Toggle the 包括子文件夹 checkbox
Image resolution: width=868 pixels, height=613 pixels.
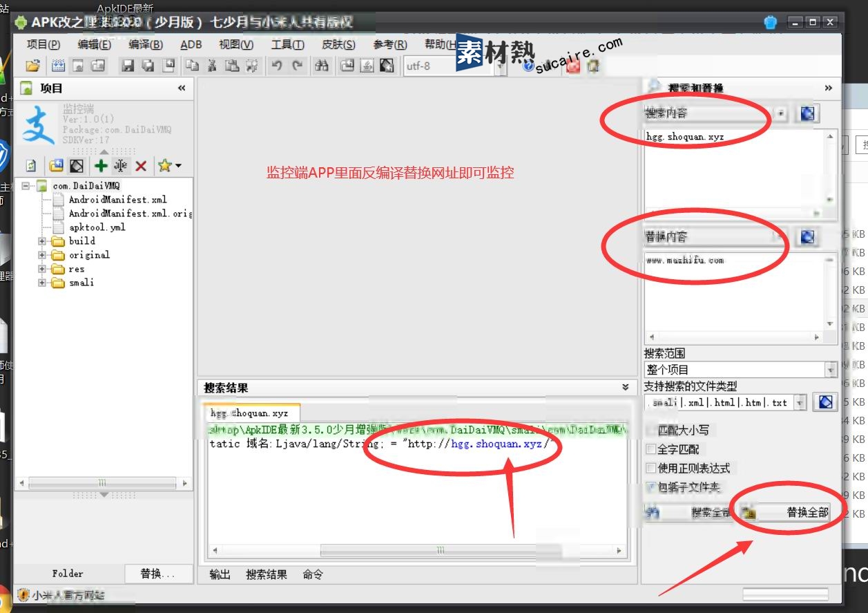(x=650, y=487)
